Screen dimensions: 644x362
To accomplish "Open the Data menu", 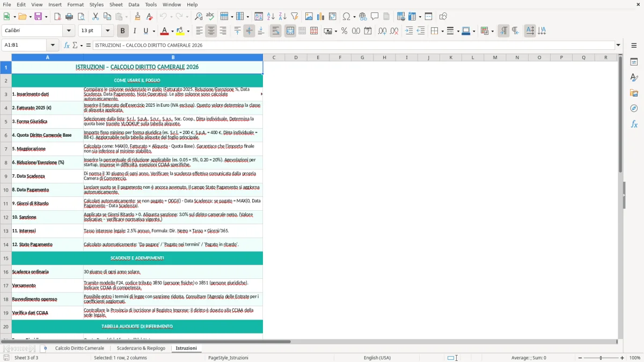I will point(134,4).
